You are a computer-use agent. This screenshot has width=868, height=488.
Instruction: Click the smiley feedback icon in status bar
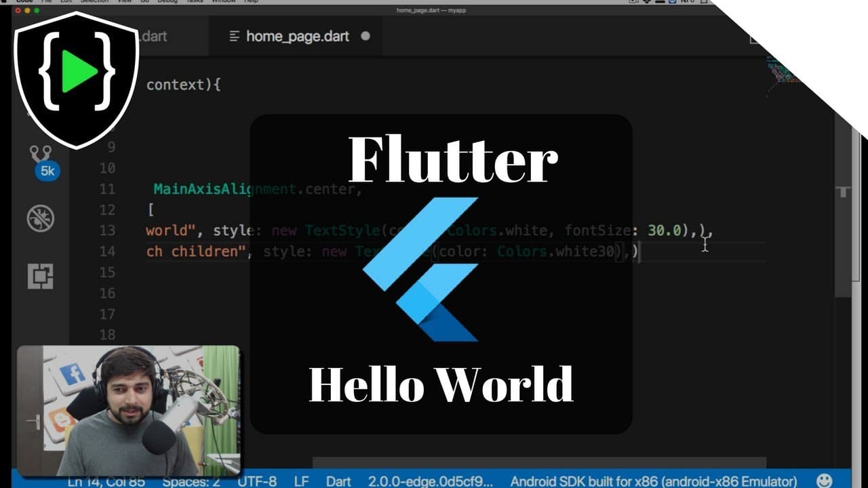pyautogui.click(x=824, y=481)
